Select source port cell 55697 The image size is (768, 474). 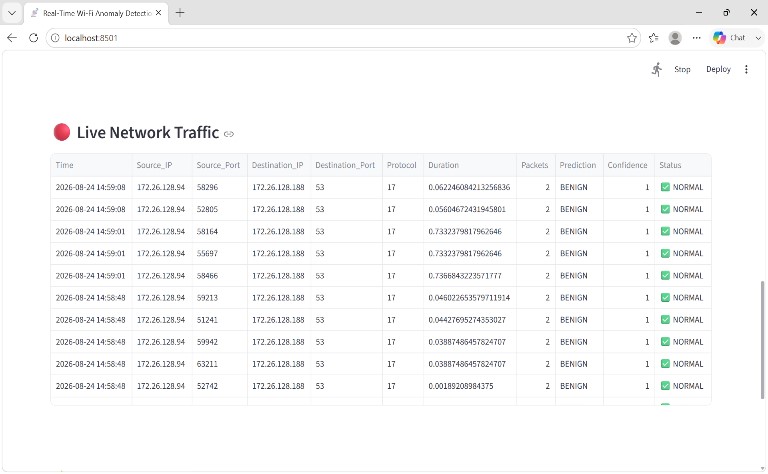tap(219, 253)
